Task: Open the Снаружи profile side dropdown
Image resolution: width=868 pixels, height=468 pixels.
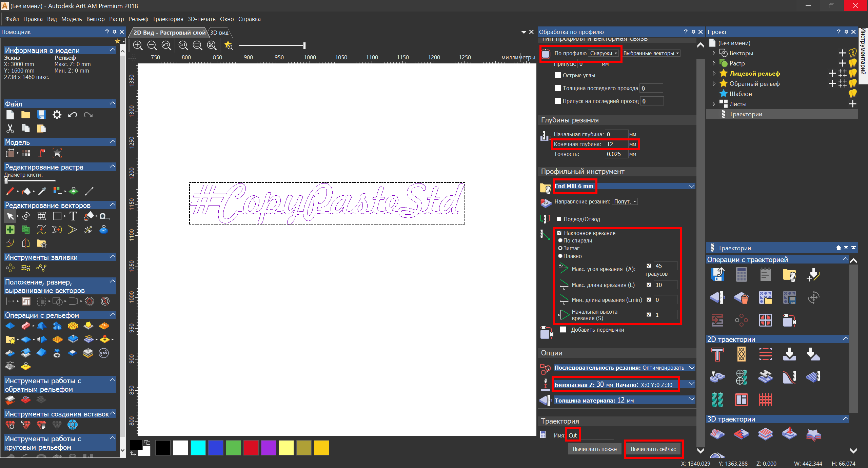Action: pyautogui.click(x=603, y=53)
